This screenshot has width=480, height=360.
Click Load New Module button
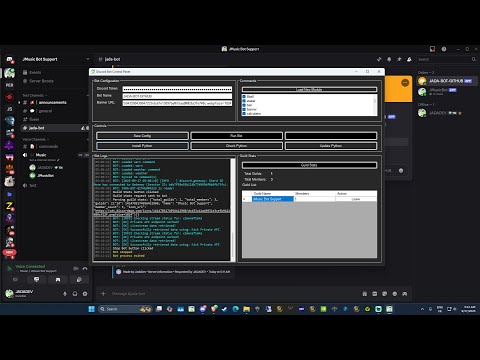309,90
